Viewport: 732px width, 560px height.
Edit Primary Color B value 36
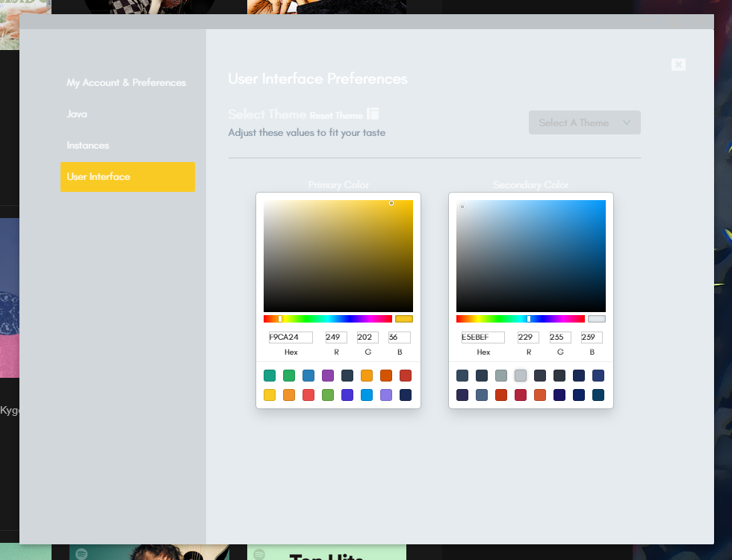[399, 337]
